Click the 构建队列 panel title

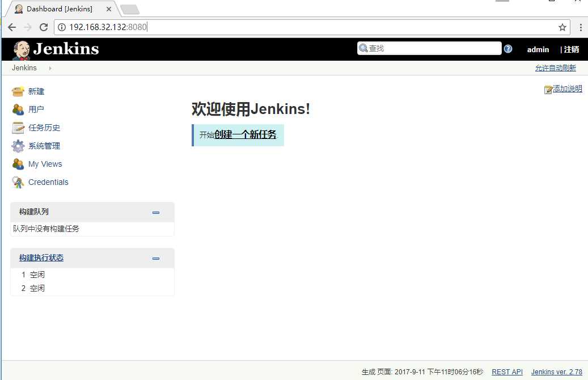pos(34,212)
